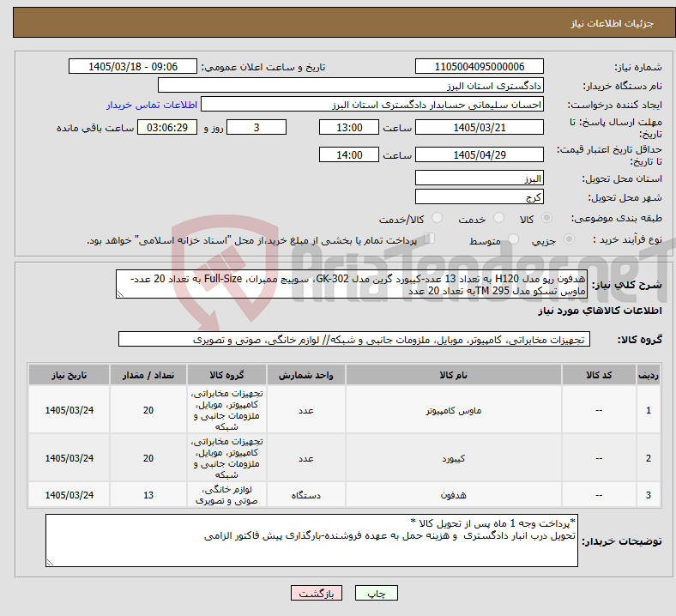Click the validity time field 14:00
Screen dimensions: 676x616
point(349,154)
